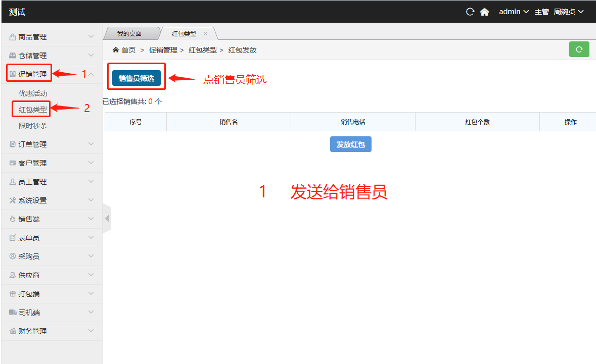Click the 司机端 truck icon
This screenshot has height=364, width=596.
click(13, 313)
